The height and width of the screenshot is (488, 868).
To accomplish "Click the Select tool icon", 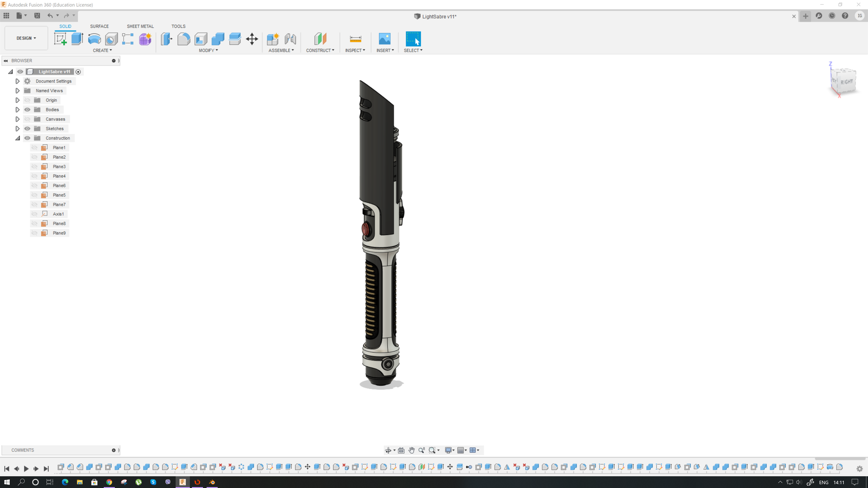I will 413,39.
